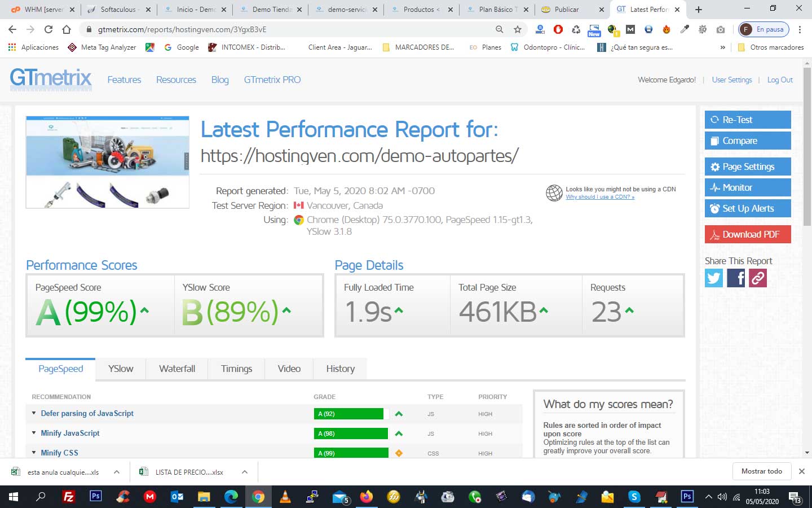Open Page Settings

click(748, 167)
